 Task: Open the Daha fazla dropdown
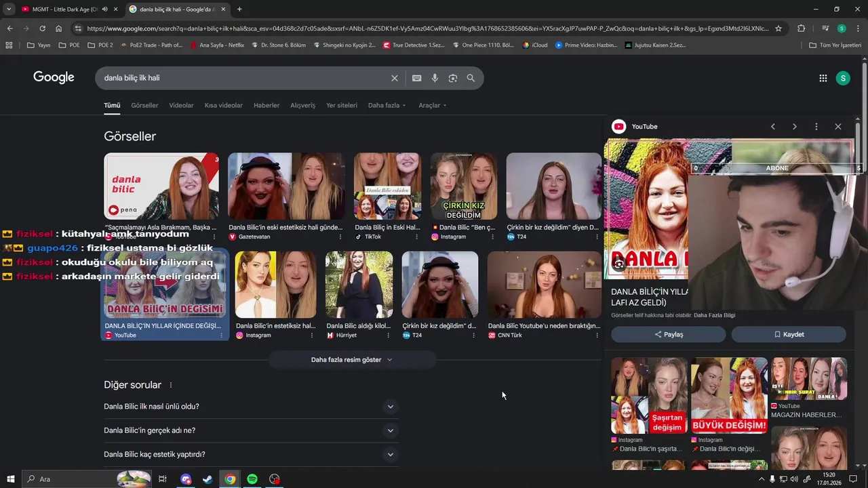[387, 106]
